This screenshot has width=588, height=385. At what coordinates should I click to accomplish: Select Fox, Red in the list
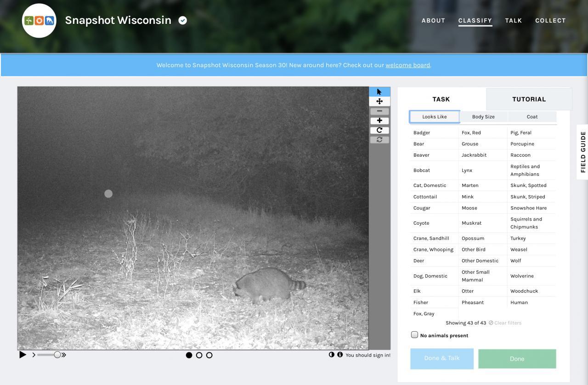tap(483, 133)
